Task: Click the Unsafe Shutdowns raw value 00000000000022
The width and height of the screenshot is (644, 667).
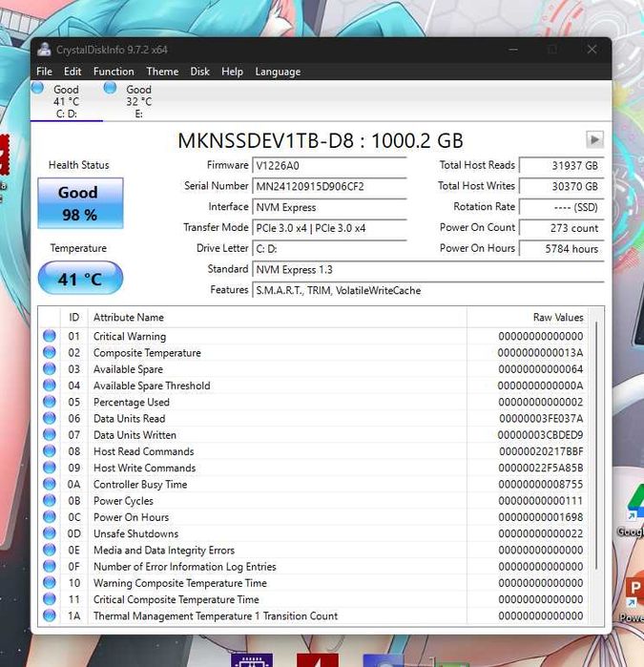Action: (541, 533)
